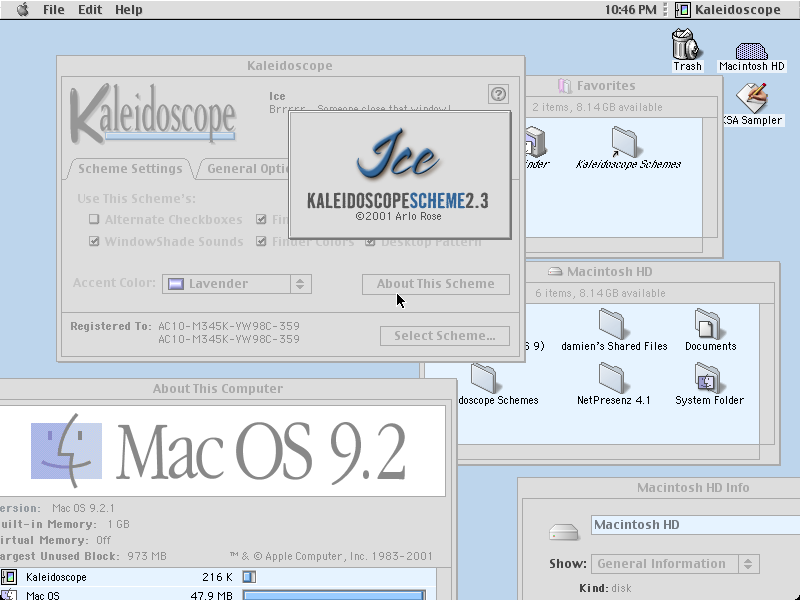The image size is (800, 600).
Task: Click the Mac OS memory usage bar
Action: (x=334, y=595)
